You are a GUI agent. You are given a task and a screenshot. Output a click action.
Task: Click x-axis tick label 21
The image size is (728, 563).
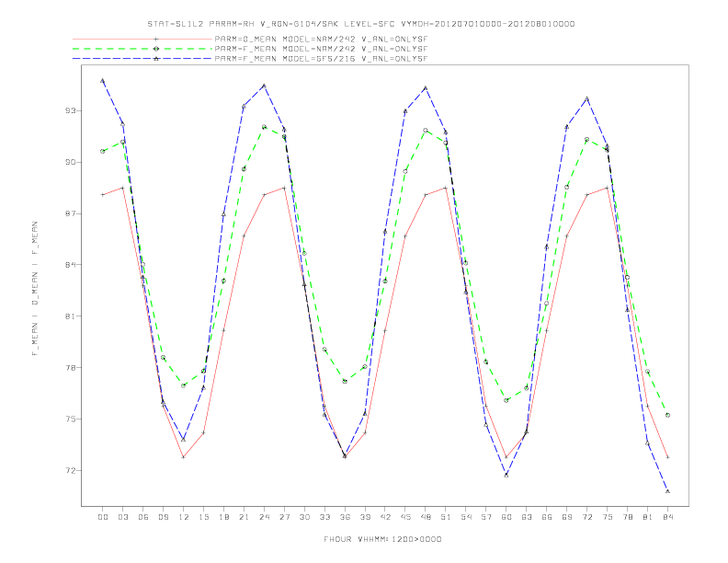coord(244,517)
